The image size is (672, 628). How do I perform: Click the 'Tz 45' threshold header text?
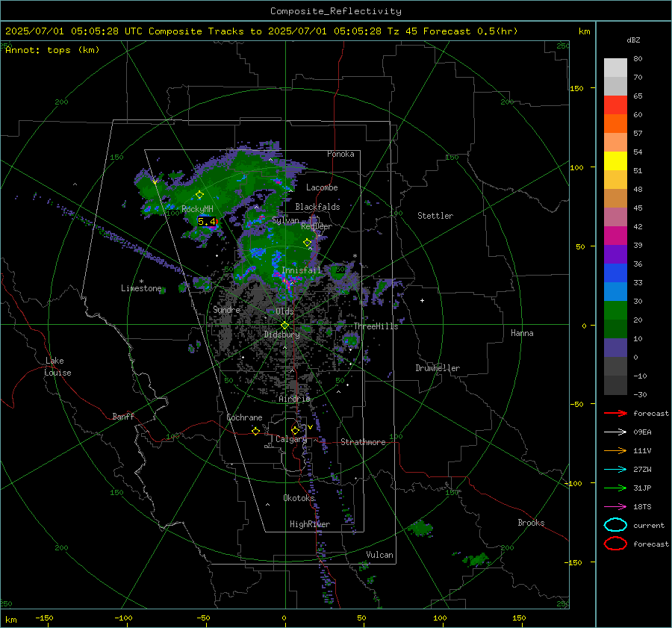[402, 31]
